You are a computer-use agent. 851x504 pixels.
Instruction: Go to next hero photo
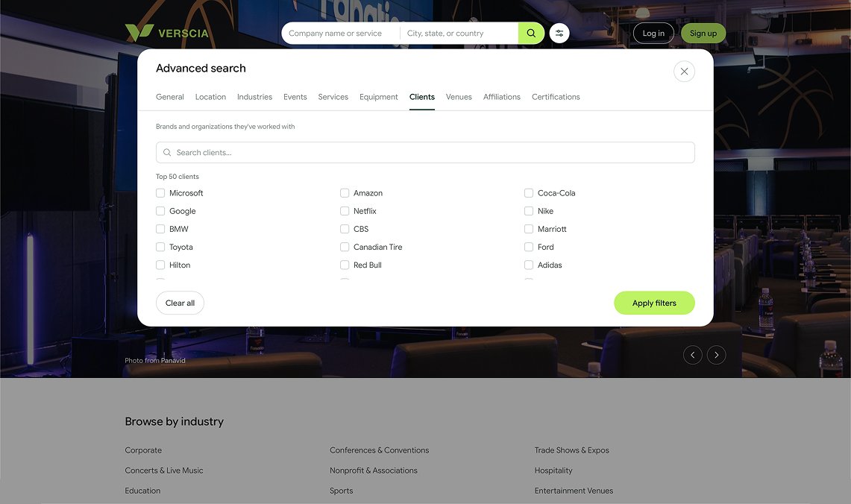click(717, 355)
